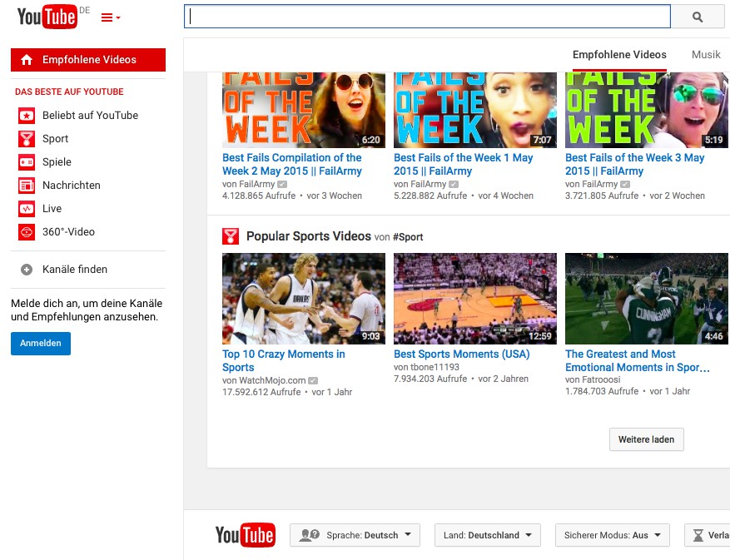Click the YouTube logo in the header

point(47,17)
